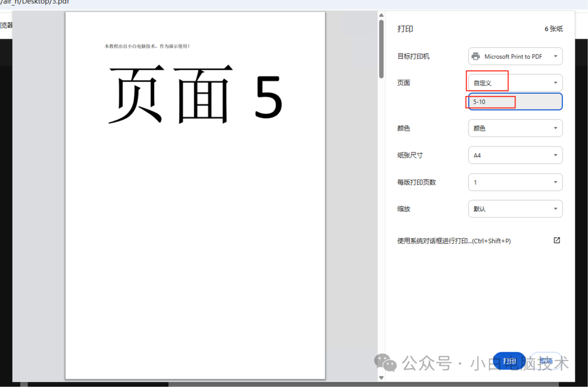Click the WeChat watermark icon near the Print button
Viewport: 588px width, 387px height.
pyautogui.click(x=385, y=363)
